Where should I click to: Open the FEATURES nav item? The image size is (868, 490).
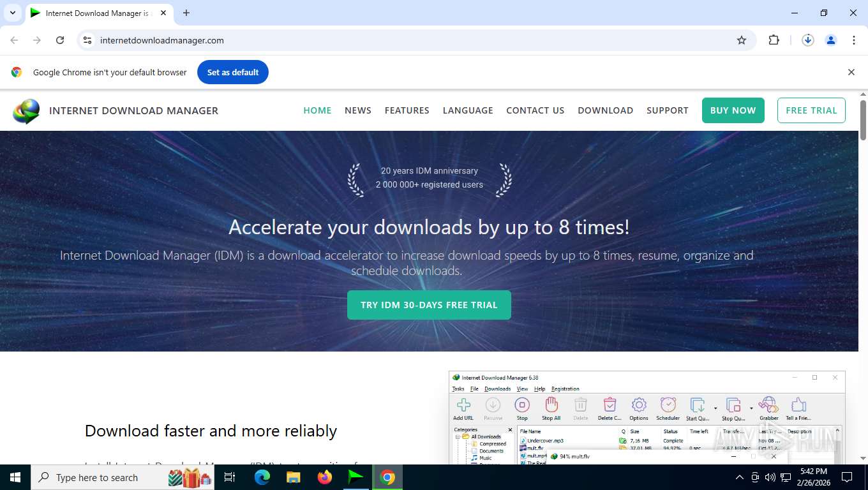(407, 110)
